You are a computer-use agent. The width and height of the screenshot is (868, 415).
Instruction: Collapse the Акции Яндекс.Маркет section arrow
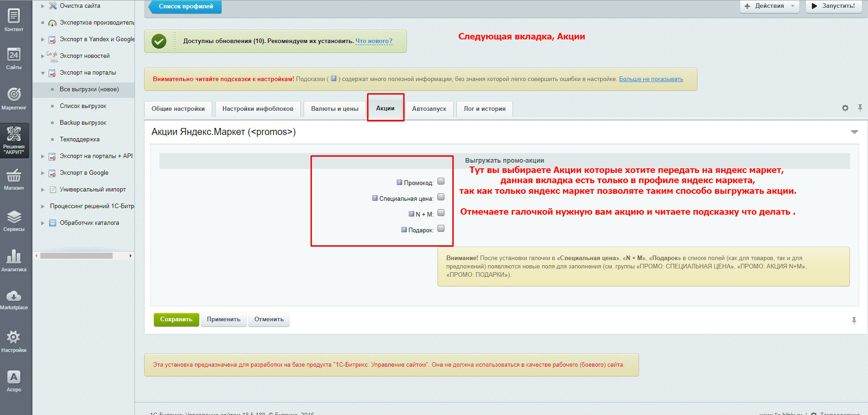click(x=854, y=132)
